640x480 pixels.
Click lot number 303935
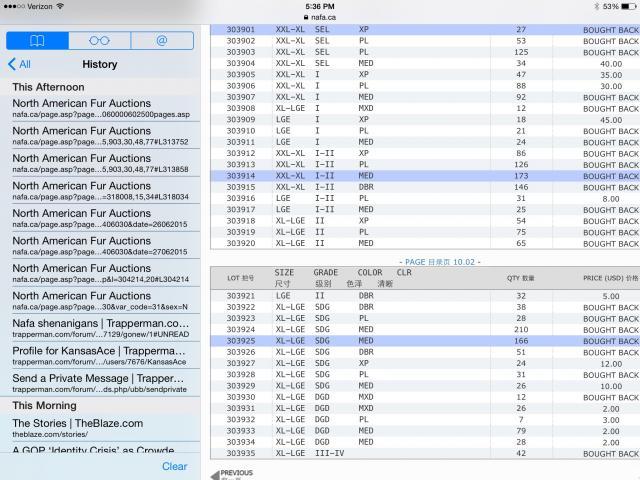[241, 453]
